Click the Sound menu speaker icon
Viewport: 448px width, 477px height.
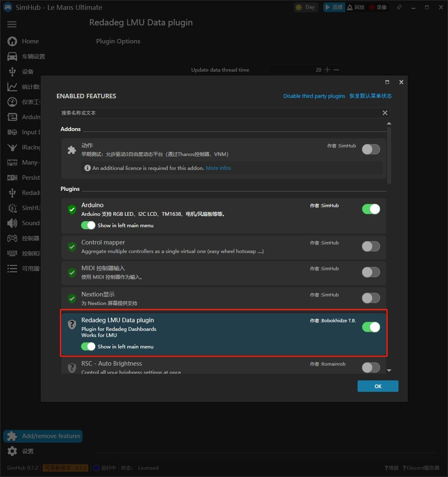point(12,223)
